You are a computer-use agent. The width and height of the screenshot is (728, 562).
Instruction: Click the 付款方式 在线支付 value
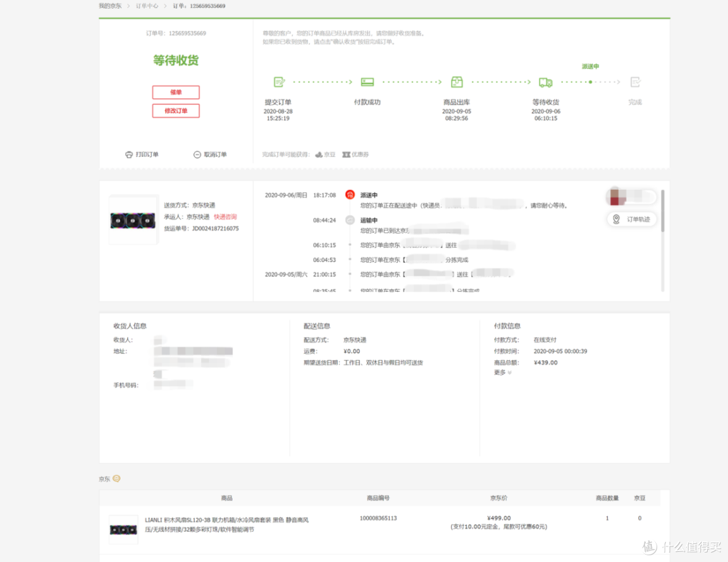click(x=545, y=340)
